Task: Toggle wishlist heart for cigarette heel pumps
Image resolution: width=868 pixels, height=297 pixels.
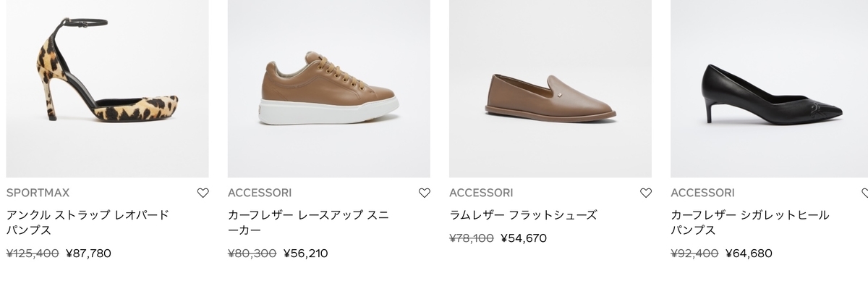Action: (865, 193)
